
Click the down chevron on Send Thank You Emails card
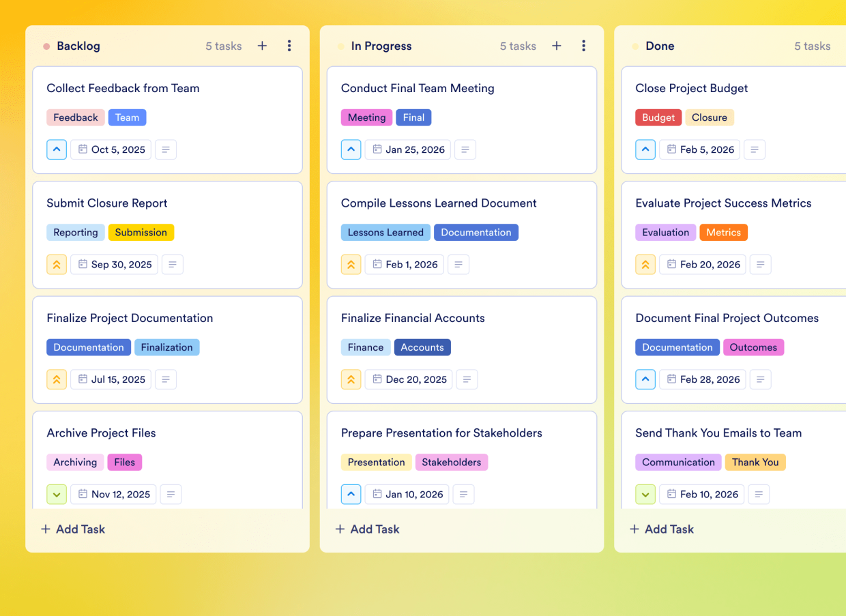coord(645,494)
